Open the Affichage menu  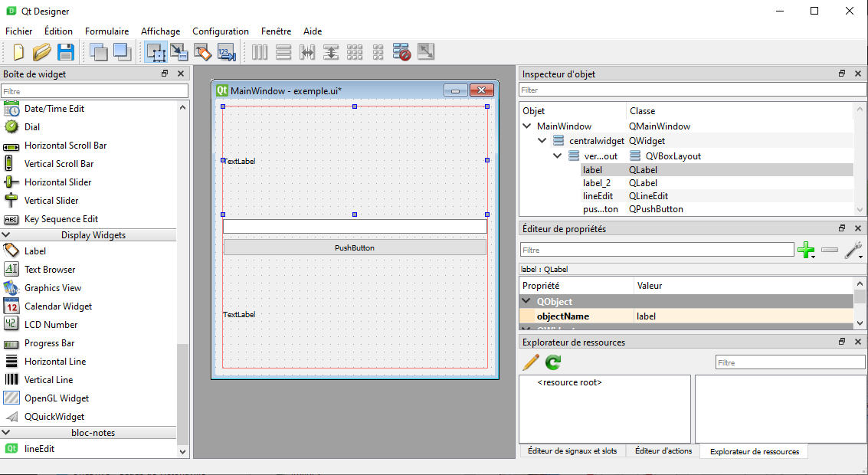pos(161,31)
